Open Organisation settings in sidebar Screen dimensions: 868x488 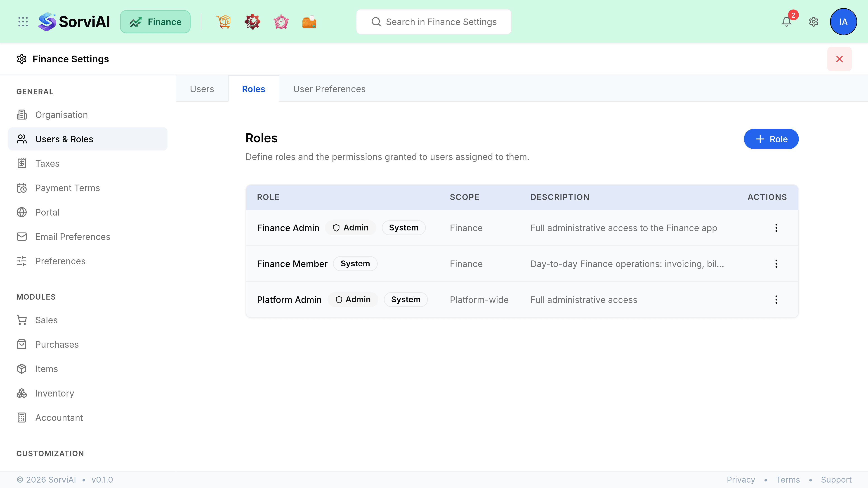[x=88, y=115]
